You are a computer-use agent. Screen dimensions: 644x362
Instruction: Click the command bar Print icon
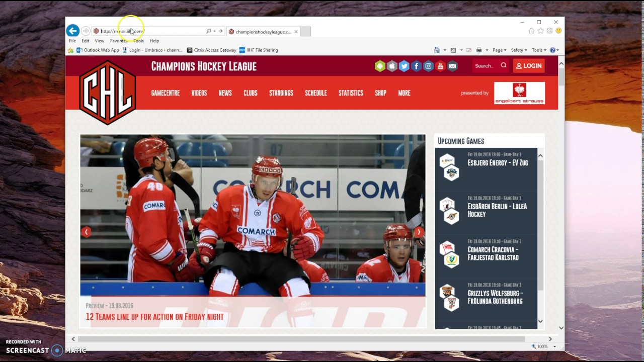(x=479, y=50)
